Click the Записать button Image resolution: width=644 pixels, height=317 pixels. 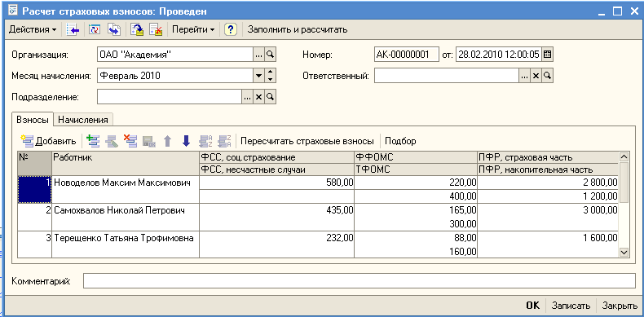click(571, 306)
